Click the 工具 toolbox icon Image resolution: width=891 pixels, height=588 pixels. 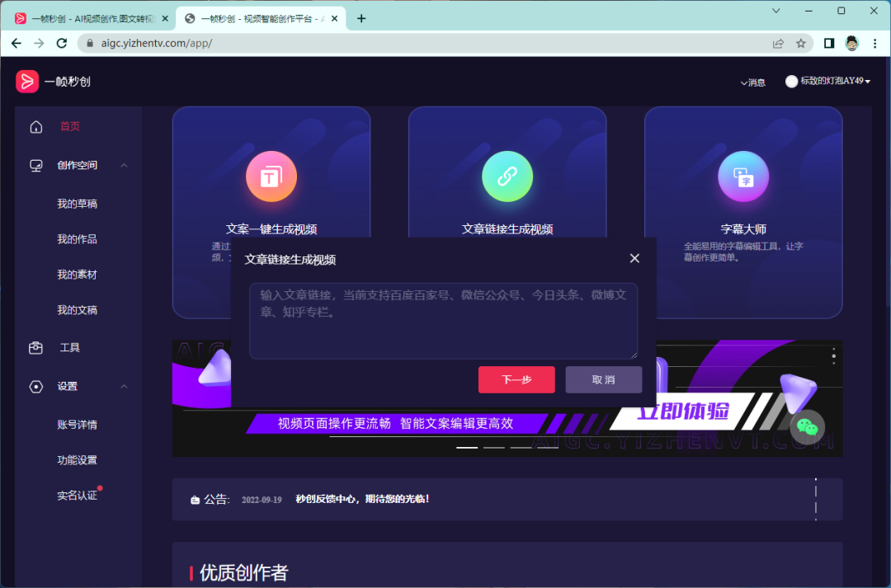point(35,348)
